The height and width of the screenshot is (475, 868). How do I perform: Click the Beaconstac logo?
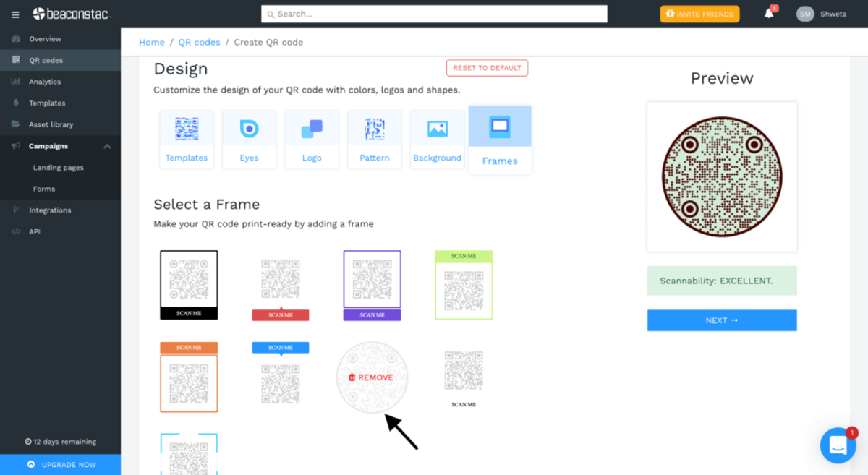click(x=72, y=14)
